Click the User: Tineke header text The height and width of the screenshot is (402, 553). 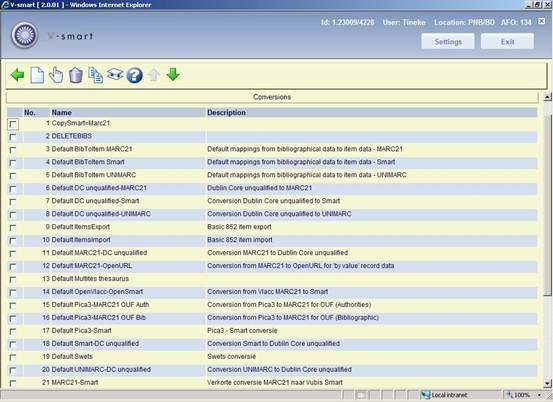404,22
